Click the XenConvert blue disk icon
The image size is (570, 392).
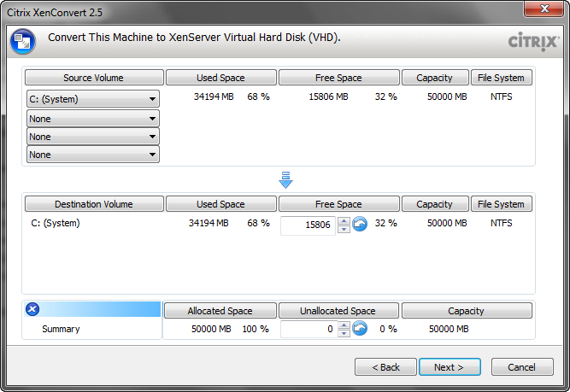pyautogui.click(x=23, y=41)
